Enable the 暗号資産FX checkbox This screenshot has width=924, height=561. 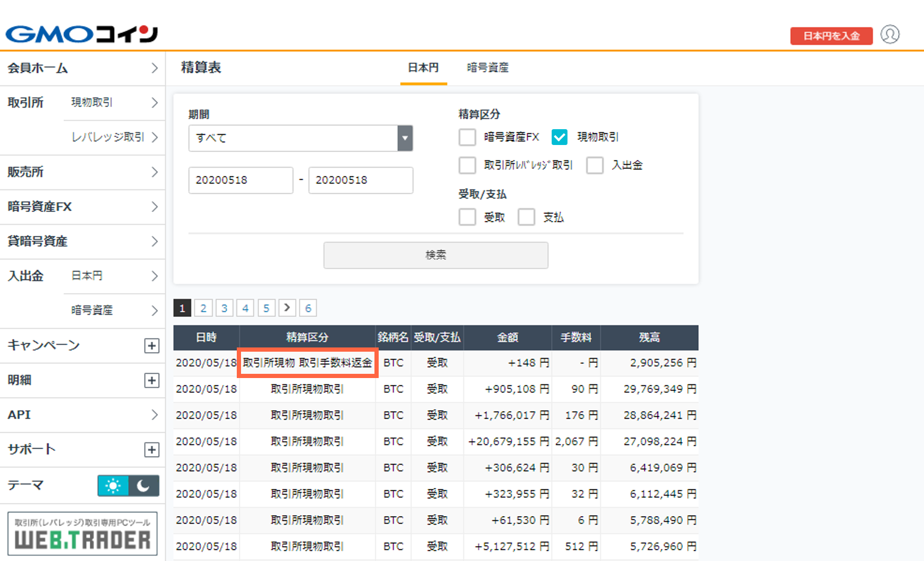[x=467, y=137]
